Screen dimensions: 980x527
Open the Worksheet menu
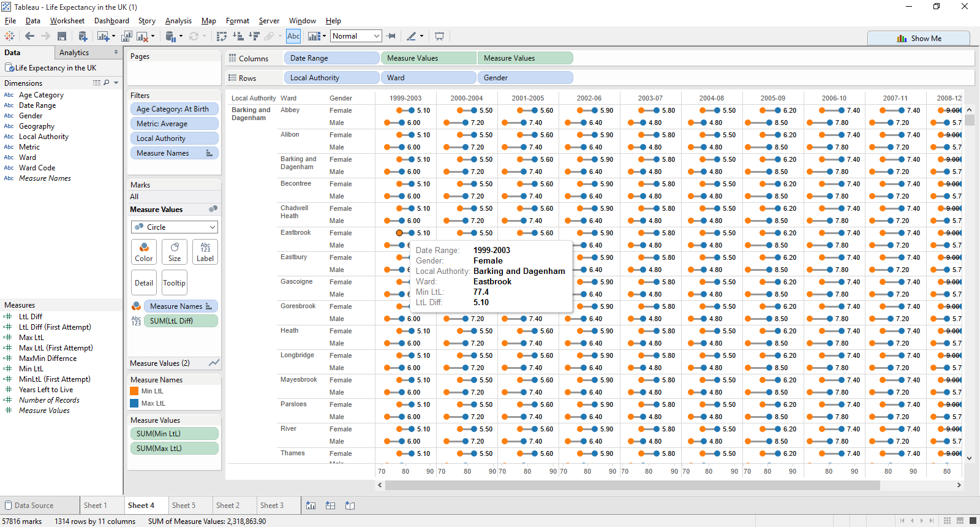(x=67, y=21)
